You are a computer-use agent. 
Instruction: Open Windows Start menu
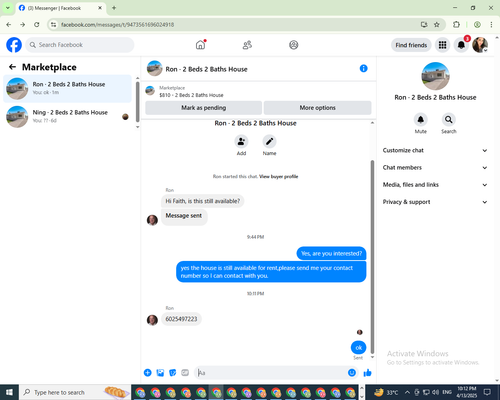pyautogui.click(x=9, y=392)
